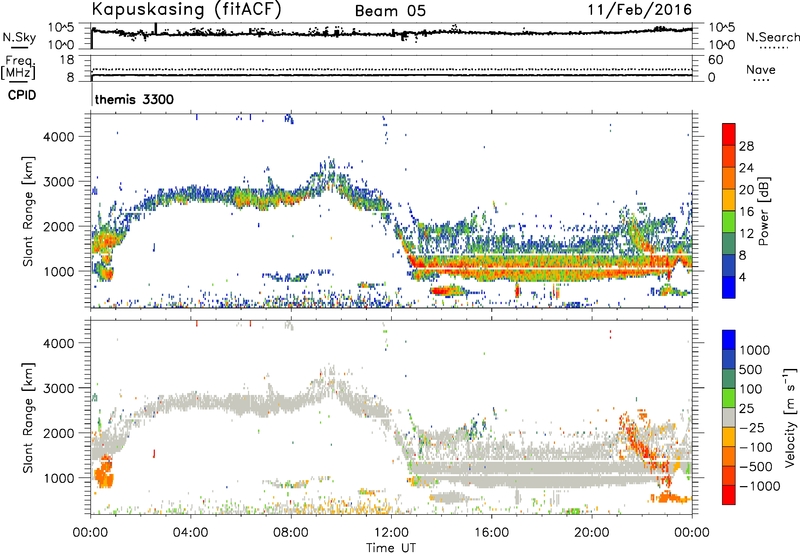This screenshot has width=800, height=554.
Task: Click the 1000 km tick in velocity panel
Action: point(58,478)
